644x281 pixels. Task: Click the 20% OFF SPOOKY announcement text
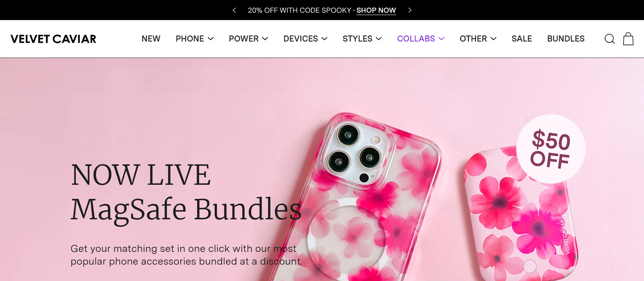pyautogui.click(x=299, y=10)
